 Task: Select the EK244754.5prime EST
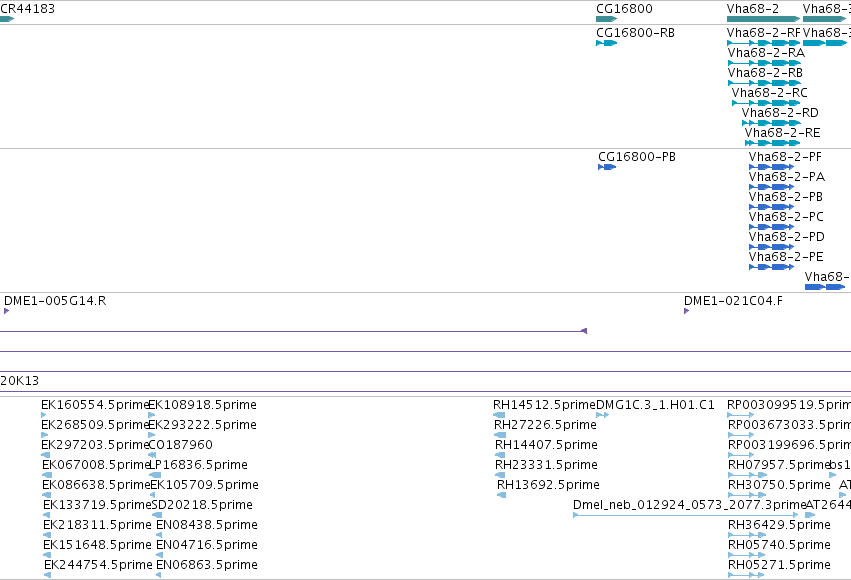click(47, 575)
